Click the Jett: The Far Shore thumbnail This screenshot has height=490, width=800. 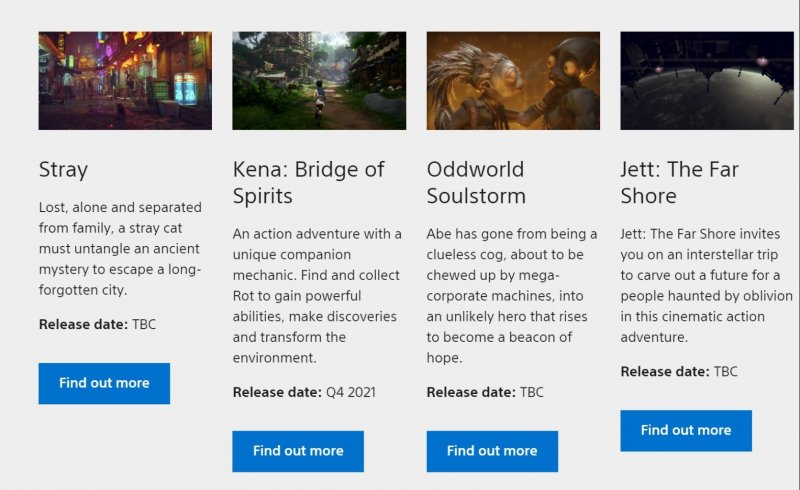(x=706, y=80)
